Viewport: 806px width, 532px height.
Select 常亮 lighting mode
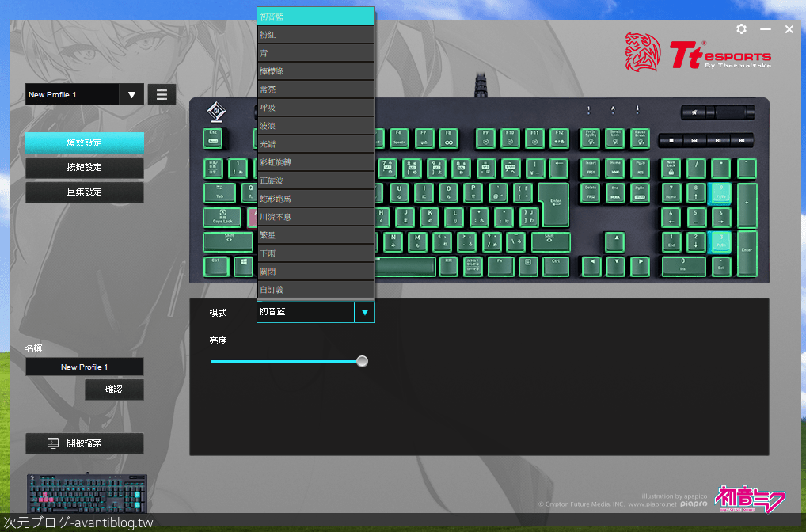tap(316, 89)
